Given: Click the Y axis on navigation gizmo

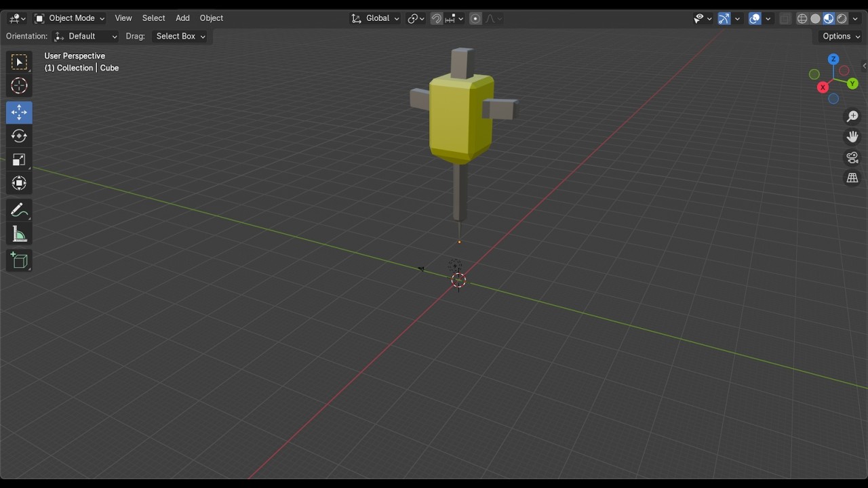Looking at the screenshot, I should [853, 84].
